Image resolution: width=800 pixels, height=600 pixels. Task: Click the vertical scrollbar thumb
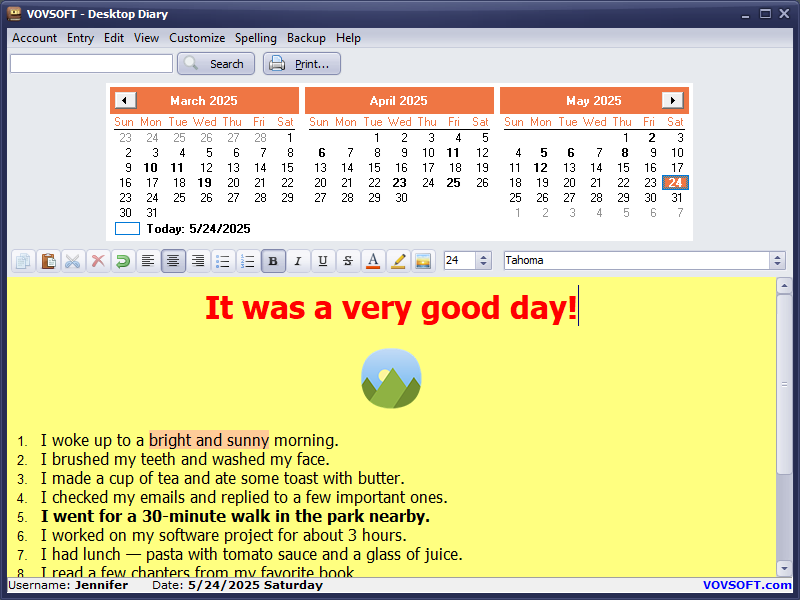pos(785,384)
